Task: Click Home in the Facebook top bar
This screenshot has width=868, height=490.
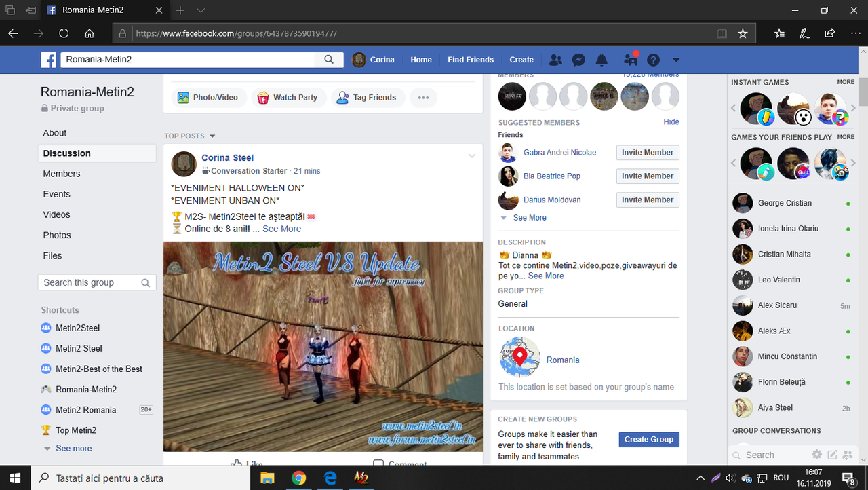Action: pyautogui.click(x=421, y=60)
